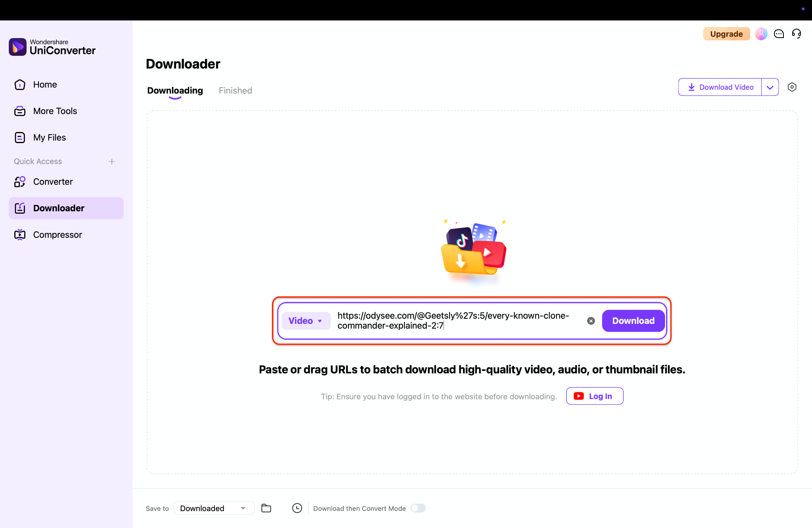Add a Quick Access shortcut with plus
This screenshot has width=812, height=528.
pos(112,161)
